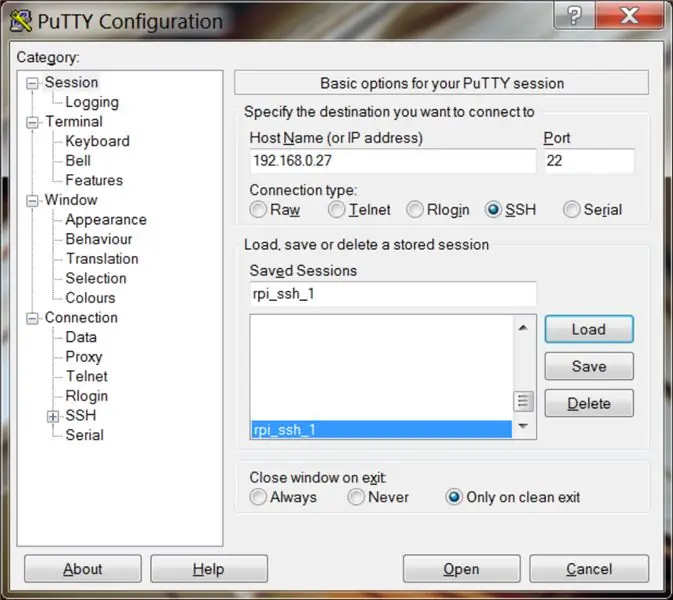Select SSH connection type

pos(494,210)
